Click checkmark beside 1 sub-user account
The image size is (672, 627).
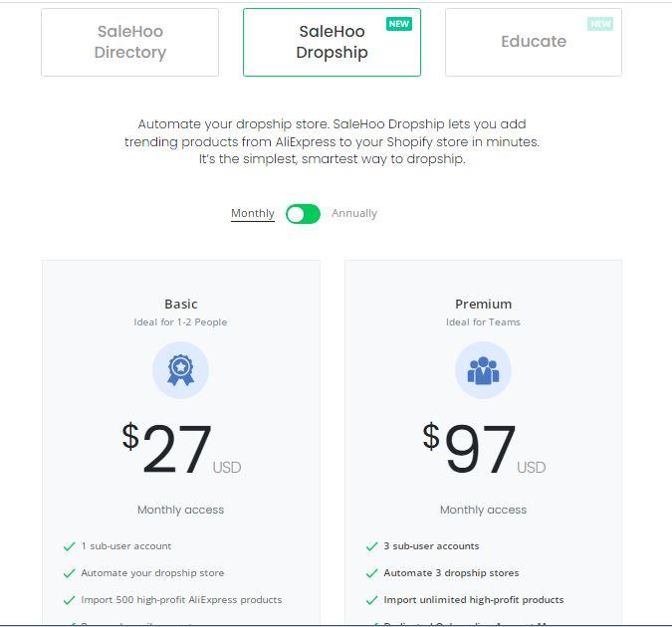[x=70, y=546]
